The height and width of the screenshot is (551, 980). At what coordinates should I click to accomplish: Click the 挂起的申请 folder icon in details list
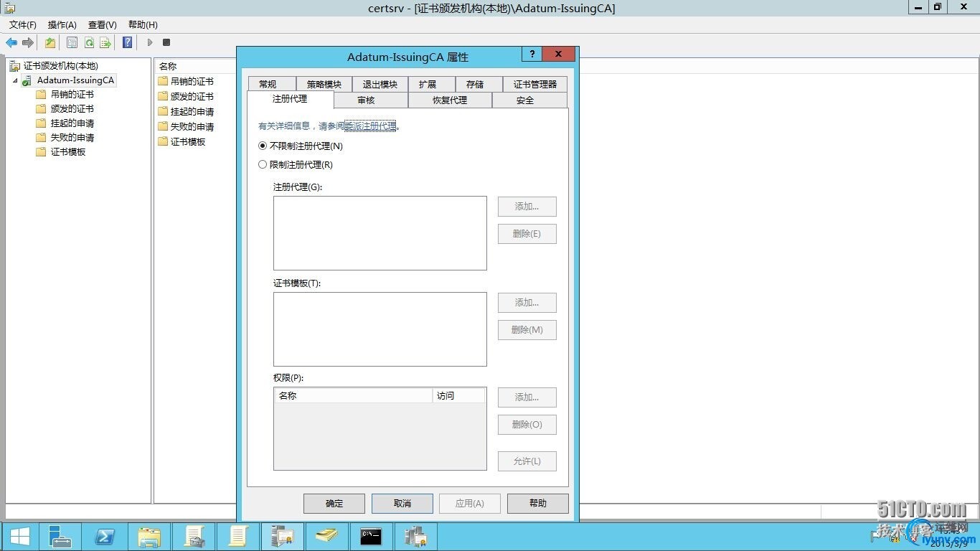tap(163, 111)
